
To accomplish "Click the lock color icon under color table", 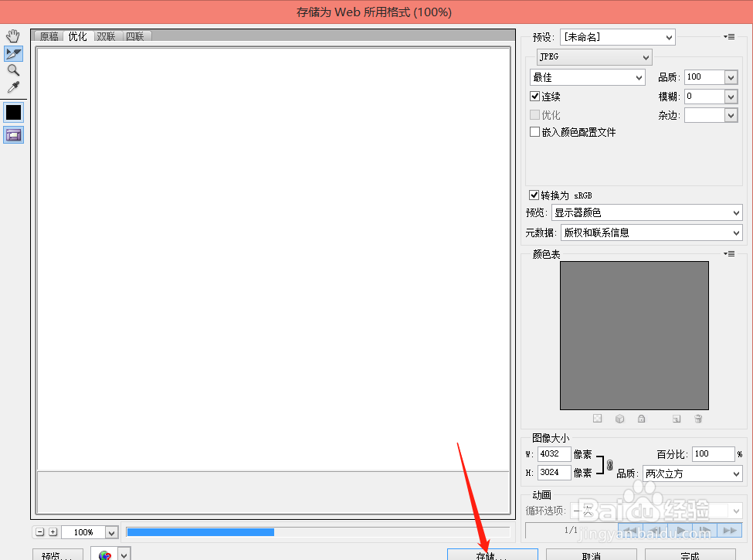I will [641, 419].
